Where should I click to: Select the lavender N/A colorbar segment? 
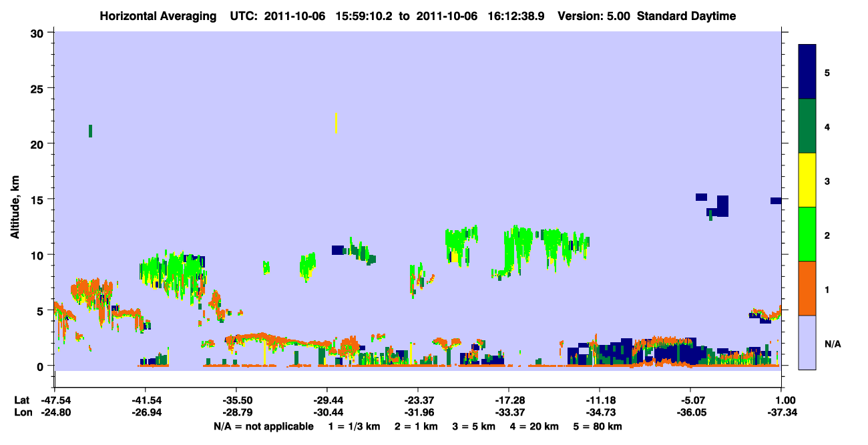coord(807,342)
